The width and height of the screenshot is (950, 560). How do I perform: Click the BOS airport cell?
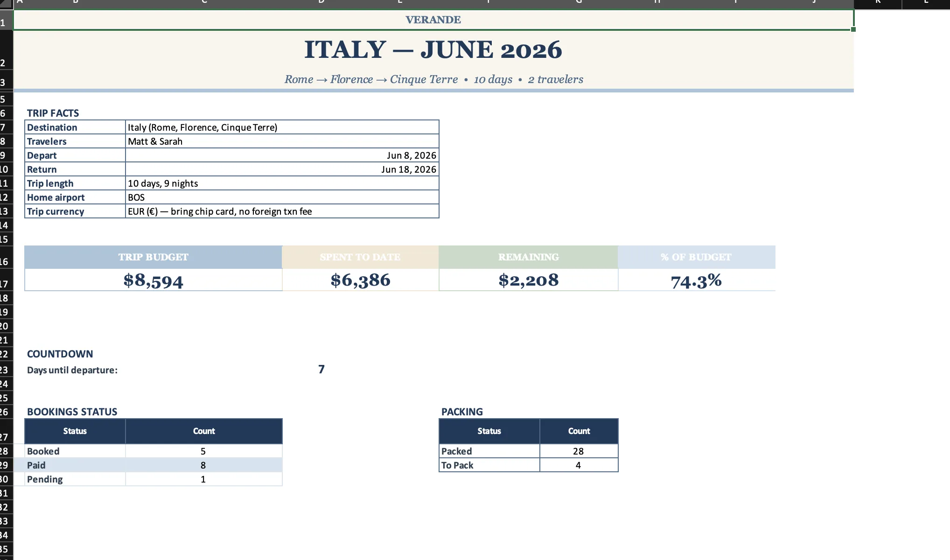[x=282, y=197]
